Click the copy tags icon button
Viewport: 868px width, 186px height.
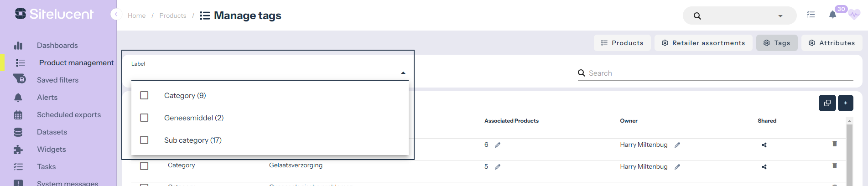(827, 103)
